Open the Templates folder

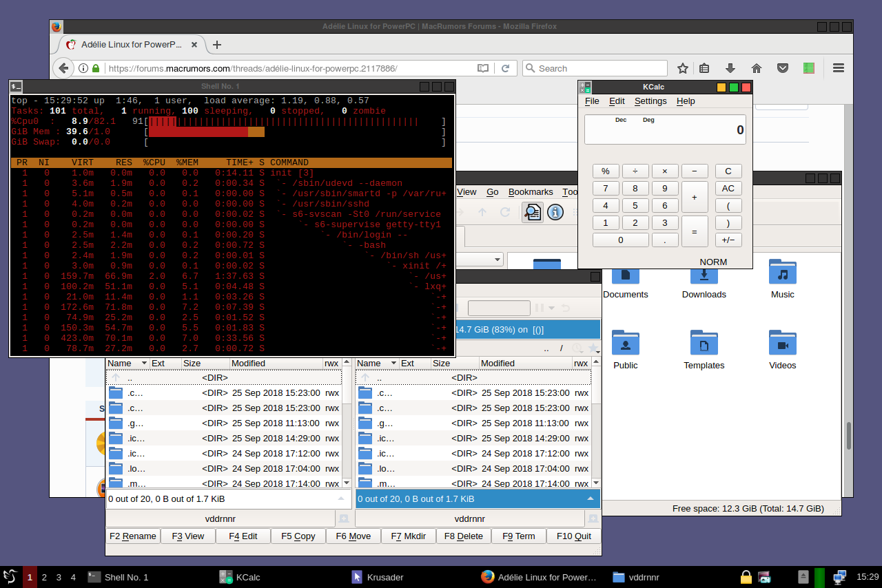(704, 350)
